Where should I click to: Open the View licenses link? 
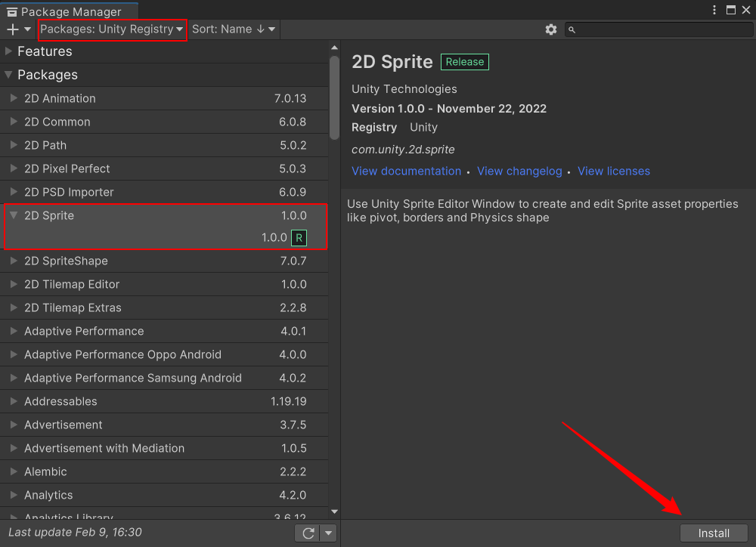(614, 171)
